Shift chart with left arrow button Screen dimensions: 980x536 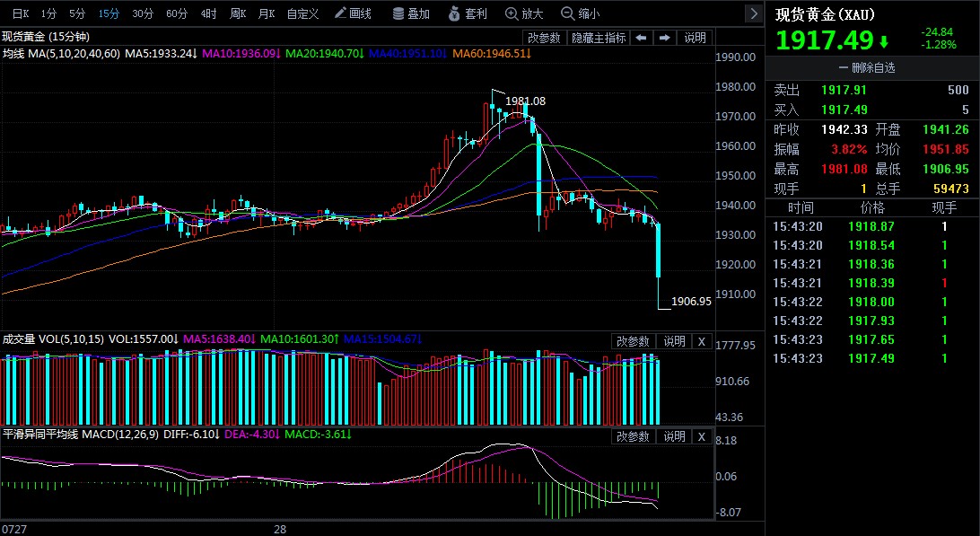[642, 38]
